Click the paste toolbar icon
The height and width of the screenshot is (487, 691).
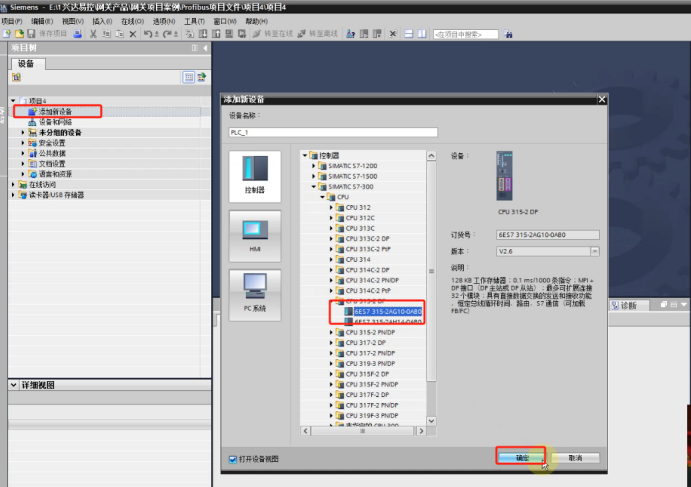point(119,34)
